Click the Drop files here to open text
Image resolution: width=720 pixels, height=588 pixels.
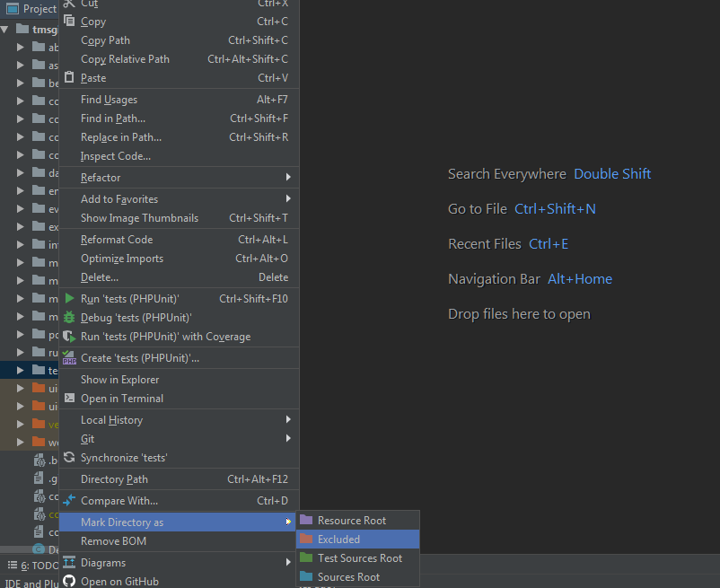click(x=519, y=314)
